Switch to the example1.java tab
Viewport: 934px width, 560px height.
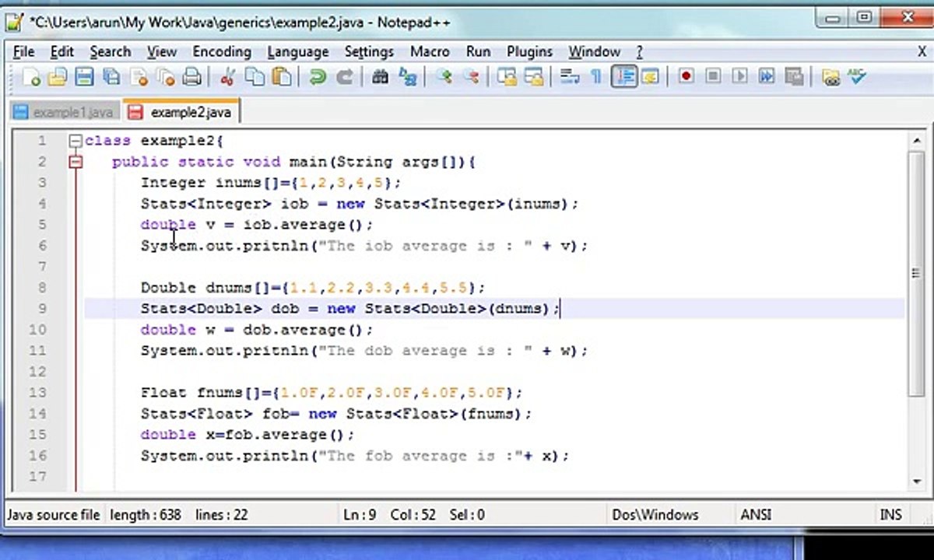[63, 112]
